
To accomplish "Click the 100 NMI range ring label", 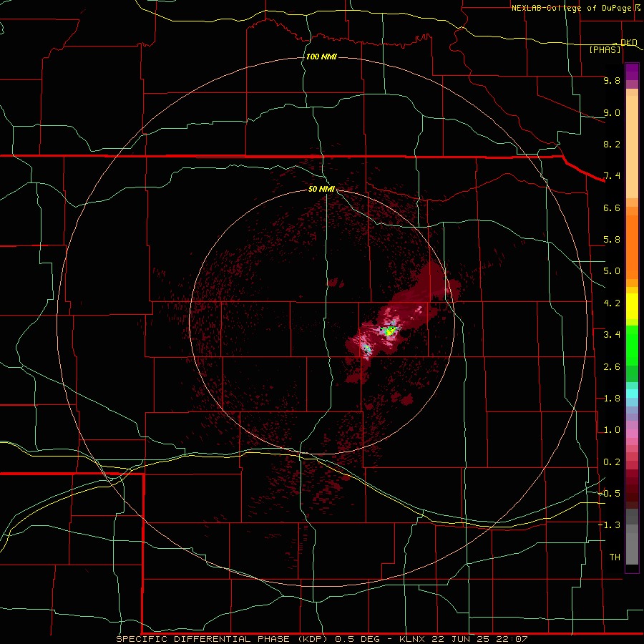I will tap(321, 57).
